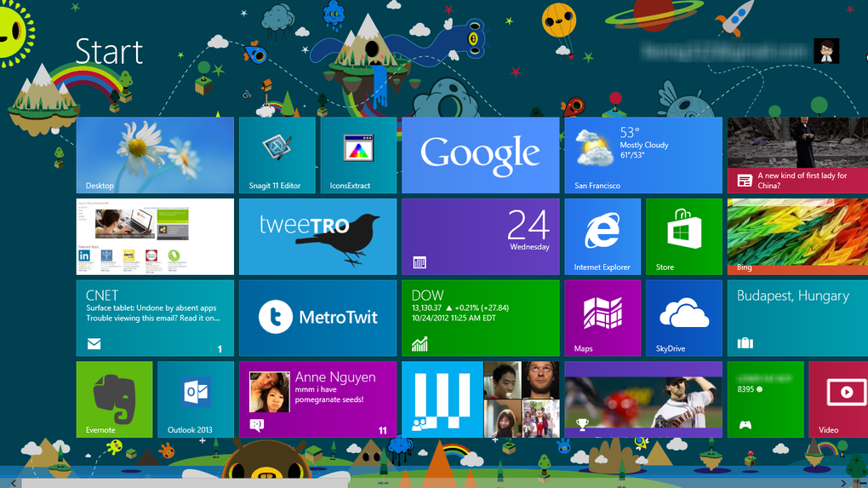Open the San Francisco weather tile
This screenshot has width=868, height=488.
(643, 155)
